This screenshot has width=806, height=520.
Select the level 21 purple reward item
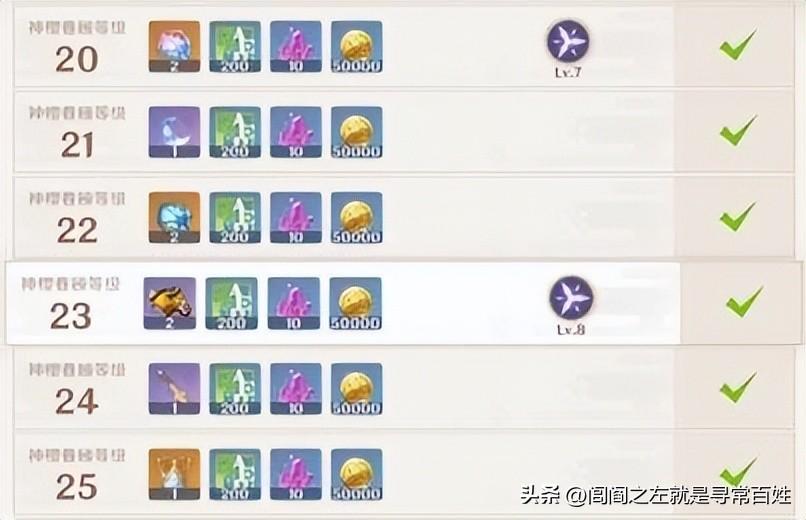[x=174, y=132]
